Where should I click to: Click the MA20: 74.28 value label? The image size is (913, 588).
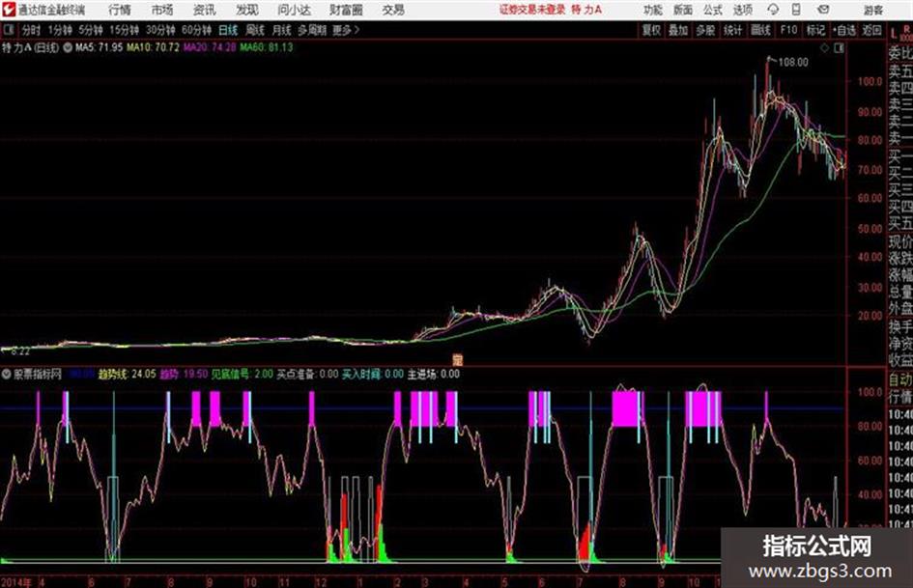tap(209, 47)
